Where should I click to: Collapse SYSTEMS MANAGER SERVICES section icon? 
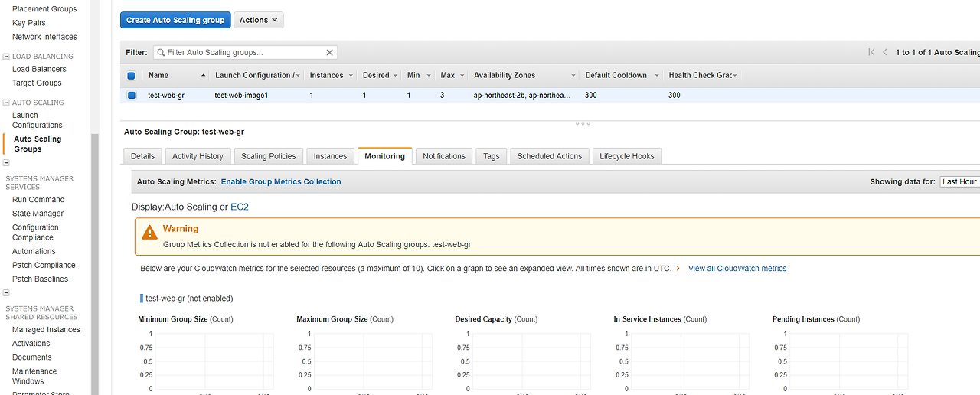pos(6,163)
